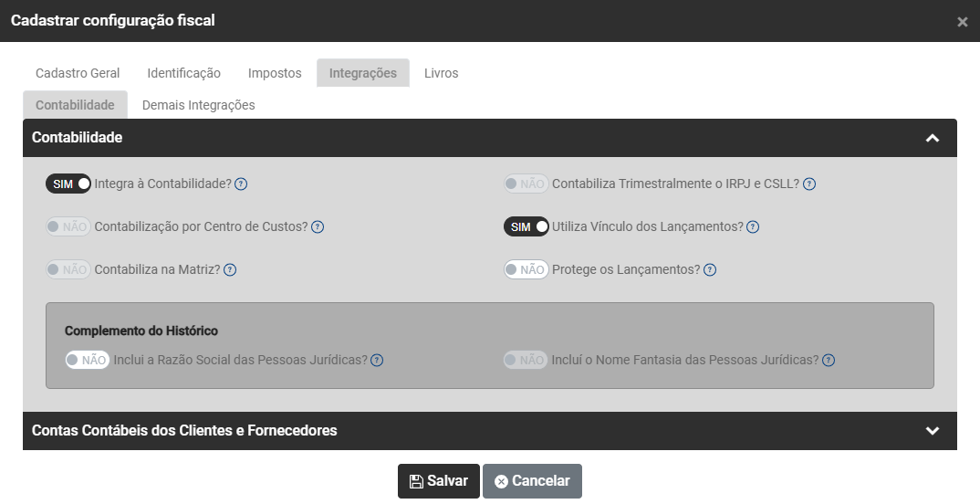
Task: Enable the Protege os Lançamentos toggle
Action: [526, 269]
